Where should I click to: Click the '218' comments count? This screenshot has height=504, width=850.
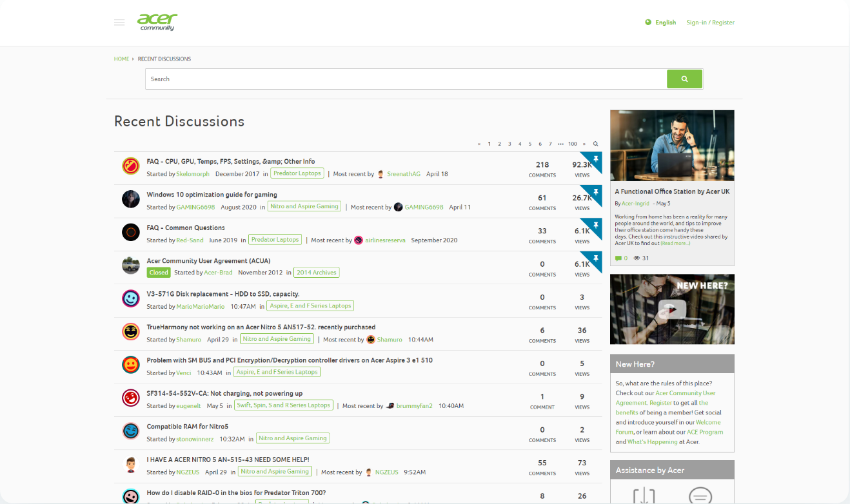click(x=542, y=165)
